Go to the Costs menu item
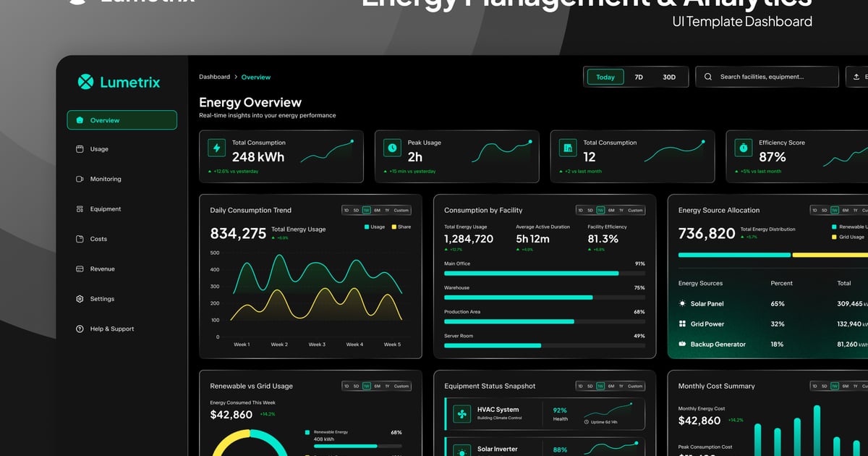Screen dimensions: 868x456 point(98,239)
